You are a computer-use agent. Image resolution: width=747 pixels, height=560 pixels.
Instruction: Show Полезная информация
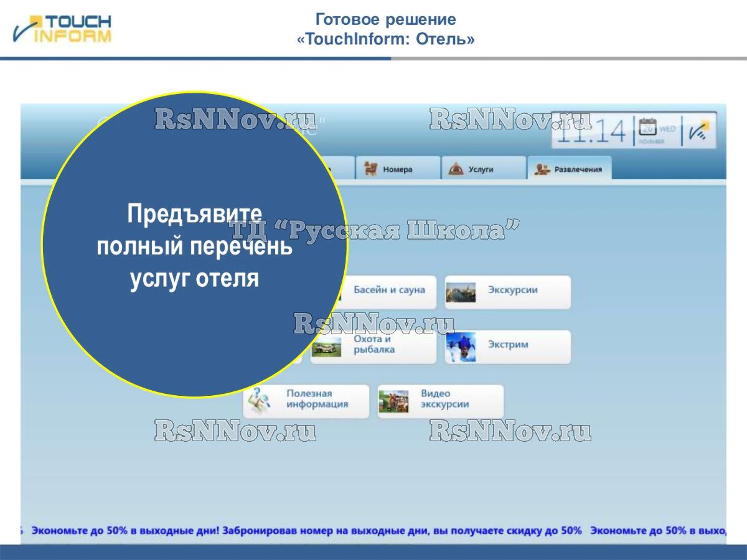tap(306, 401)
